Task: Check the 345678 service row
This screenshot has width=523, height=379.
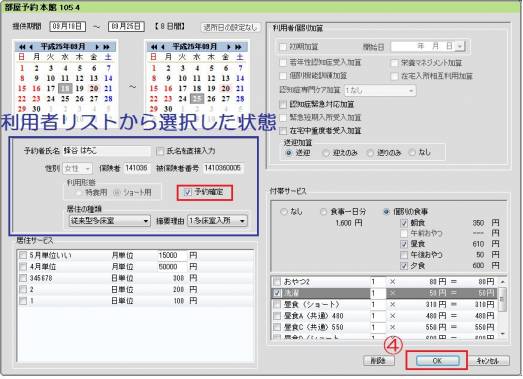Action: click(x=23, y=278)
